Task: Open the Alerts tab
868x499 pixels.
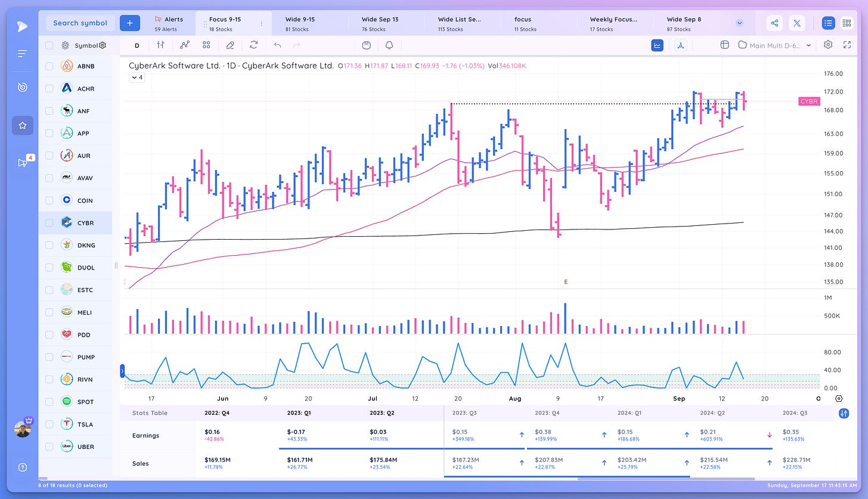Action: tap(169, 23)
